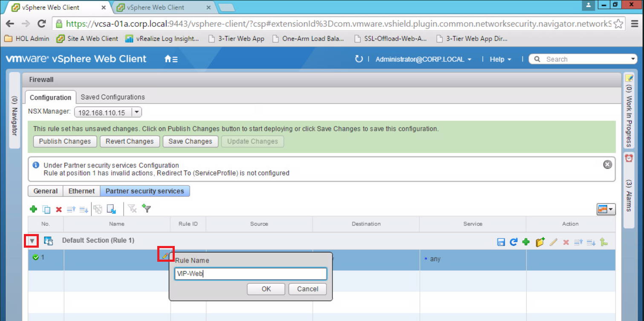Image resolution: width=644 pixels, height=321 pixels.
Task: Select the Configuration tab
Action: pos(50,97)
